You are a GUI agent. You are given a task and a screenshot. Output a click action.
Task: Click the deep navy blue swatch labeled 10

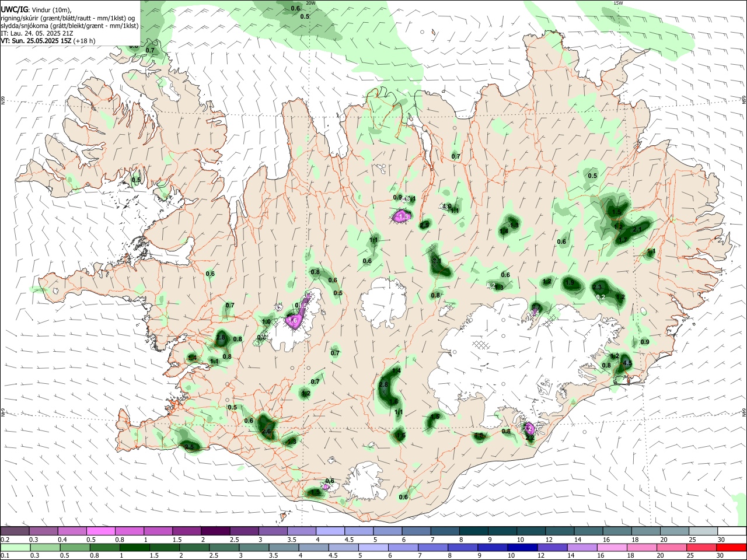point(522,547)
